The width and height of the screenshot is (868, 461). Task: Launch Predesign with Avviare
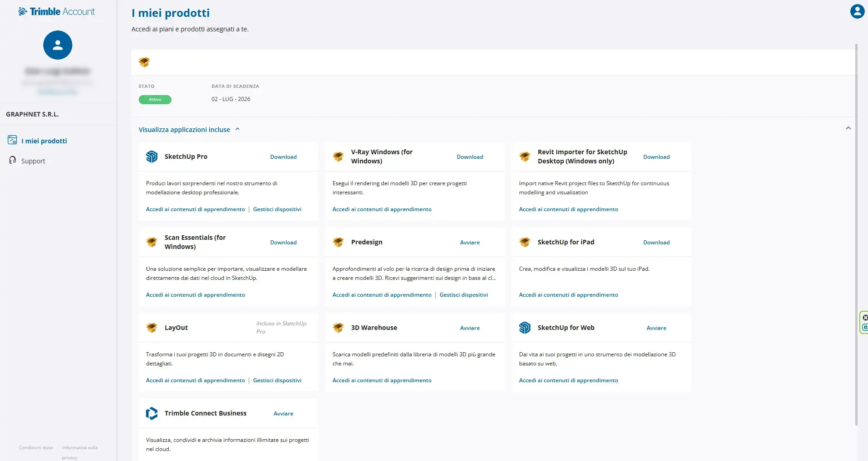pos(470,243)
